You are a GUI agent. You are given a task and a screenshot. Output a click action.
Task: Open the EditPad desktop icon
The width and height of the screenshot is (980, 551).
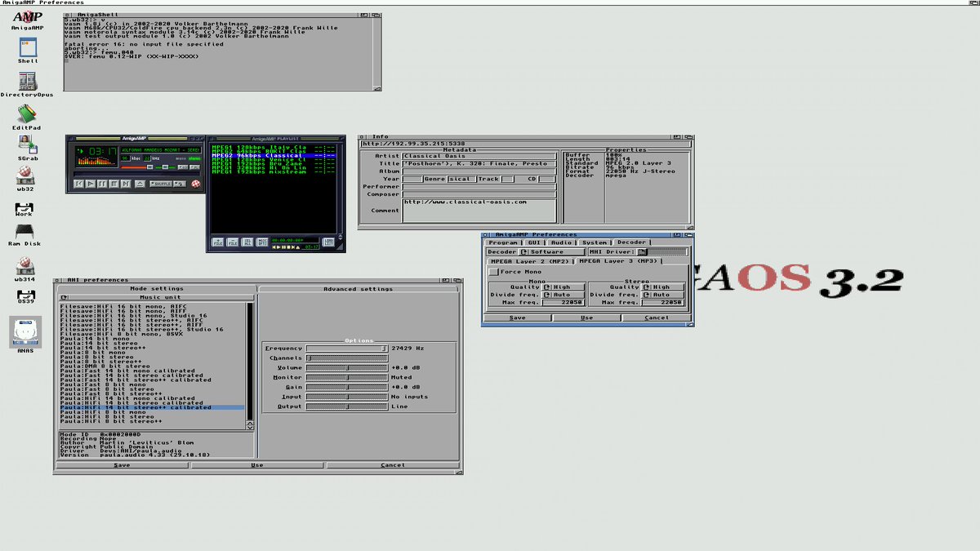point(27,117)
